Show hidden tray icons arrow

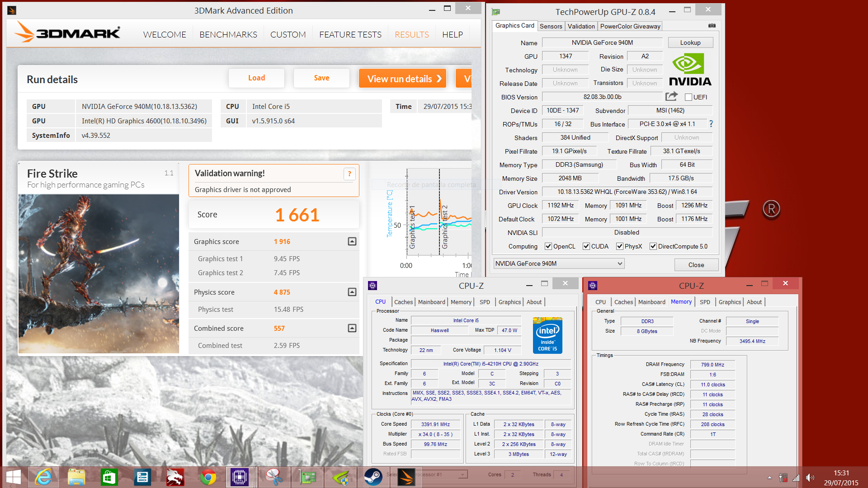pyautogui.click(x=769, y=478)
